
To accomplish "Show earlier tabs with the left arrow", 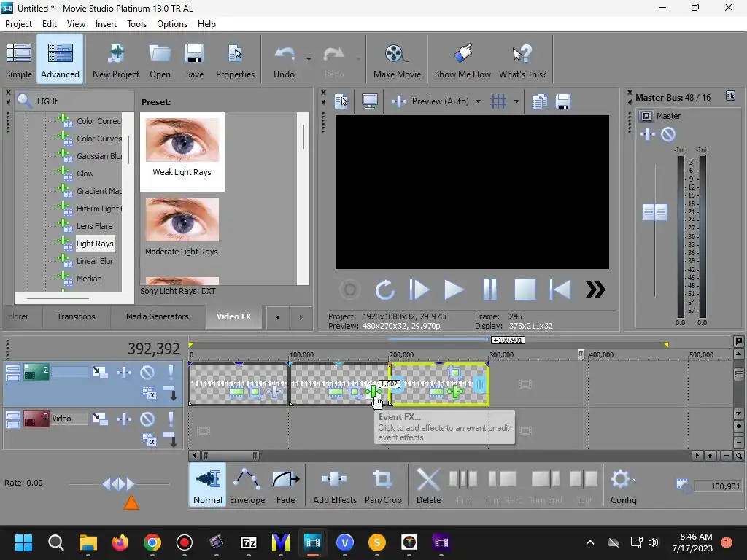I will pyautogui.click(x=278, y=317).
